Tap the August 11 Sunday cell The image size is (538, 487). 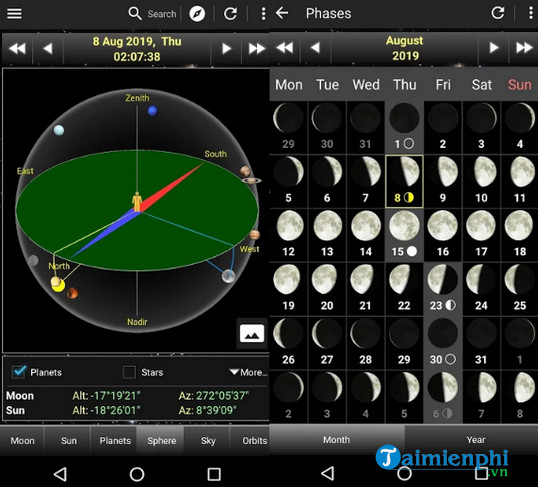pyautogui.click(x=519, y=181)
